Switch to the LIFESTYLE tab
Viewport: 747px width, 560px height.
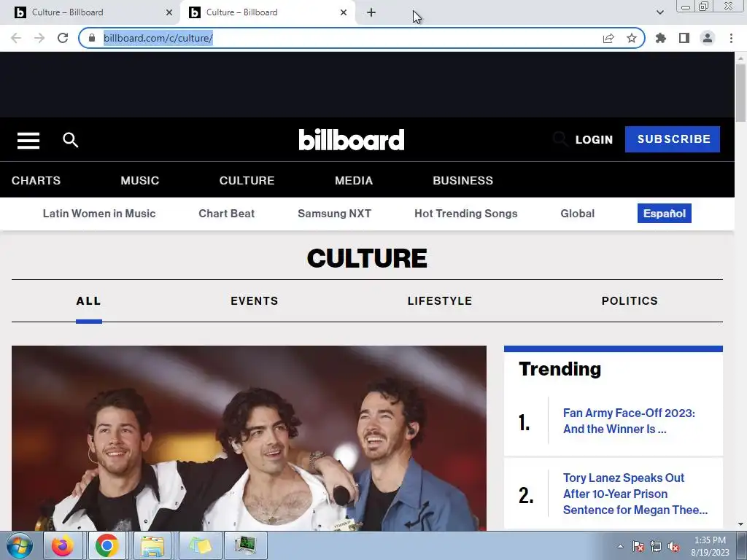(x=440, y=301)
